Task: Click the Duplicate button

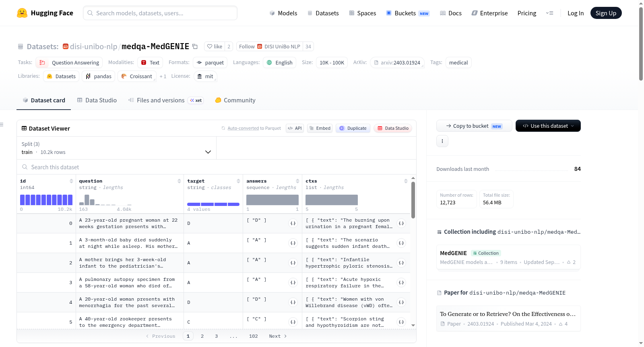Action: pos(353,128)
